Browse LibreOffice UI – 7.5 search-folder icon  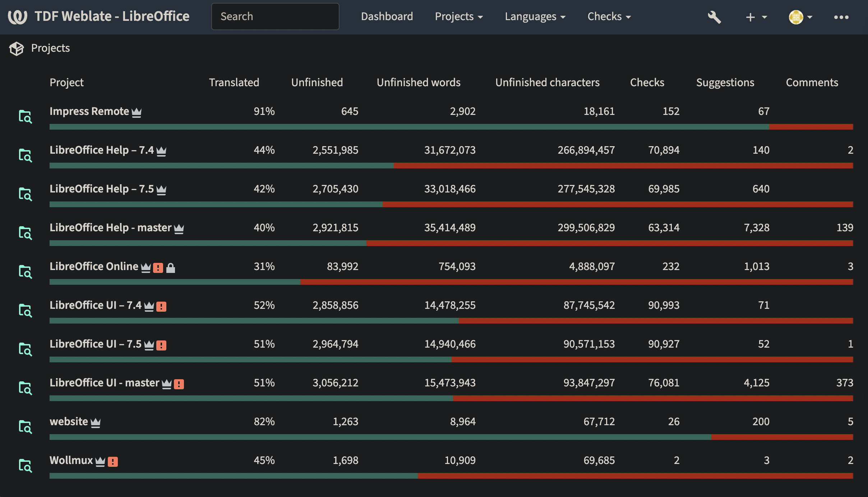25,349
